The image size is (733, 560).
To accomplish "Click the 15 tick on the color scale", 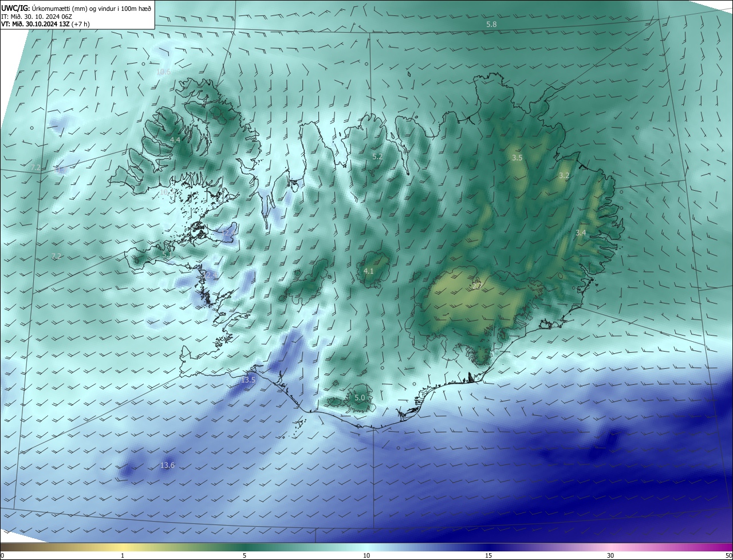I will click(x=488, y=555).
